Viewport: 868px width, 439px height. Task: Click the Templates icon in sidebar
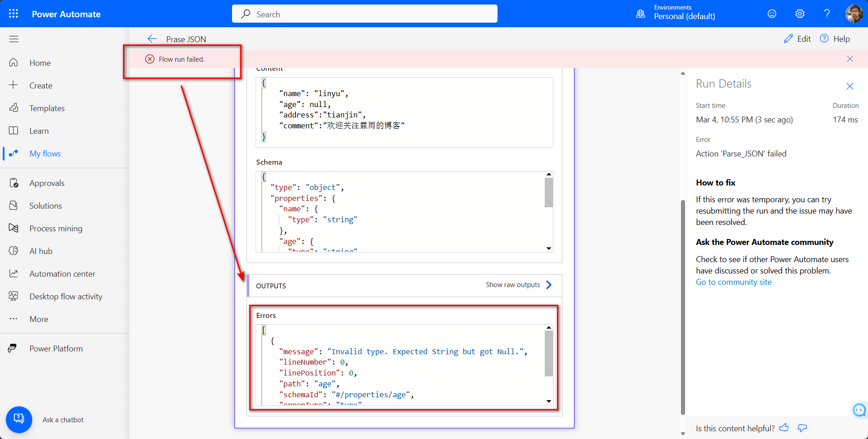pyautogui.click(x=14, y=108)
